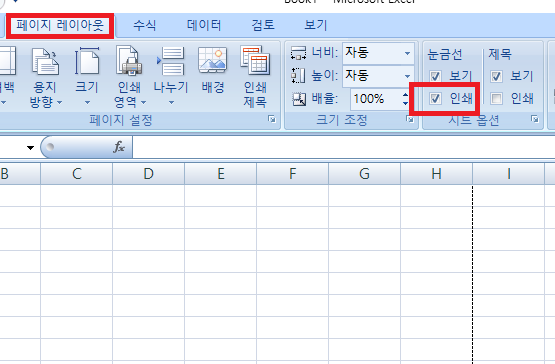Screen dimensions: 555x364
Task: Toggle 눈금선 인쇄 checkbox
Action: click(435, 98)
